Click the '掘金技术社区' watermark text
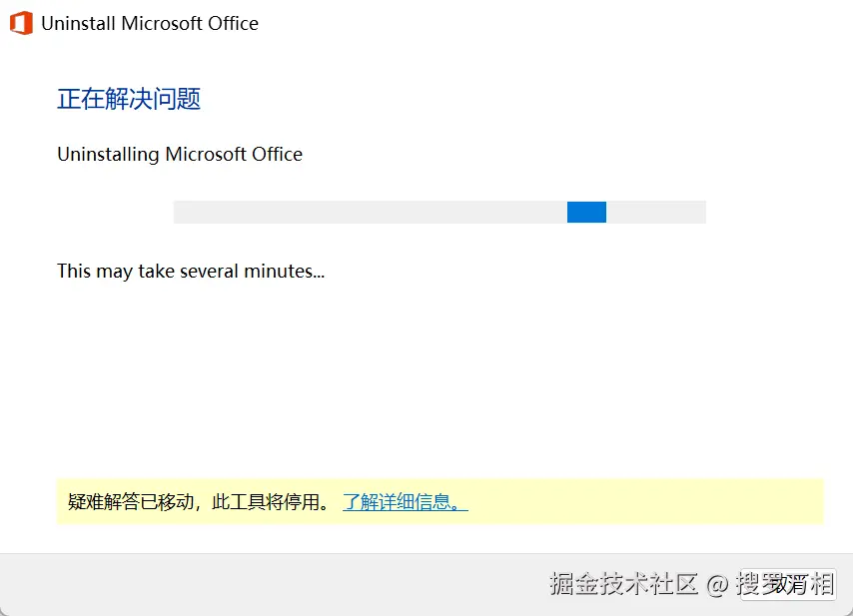This screenshot has height=616, width=853. pos(623,584)
